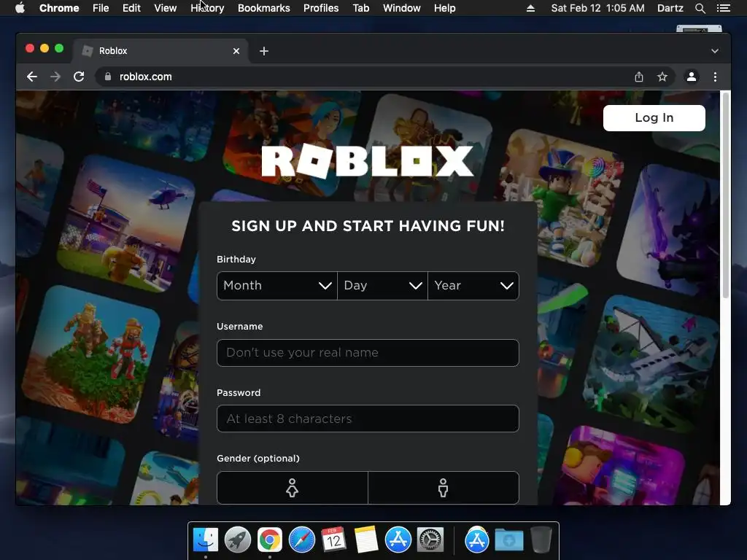Open the History menu

[207, 8]
